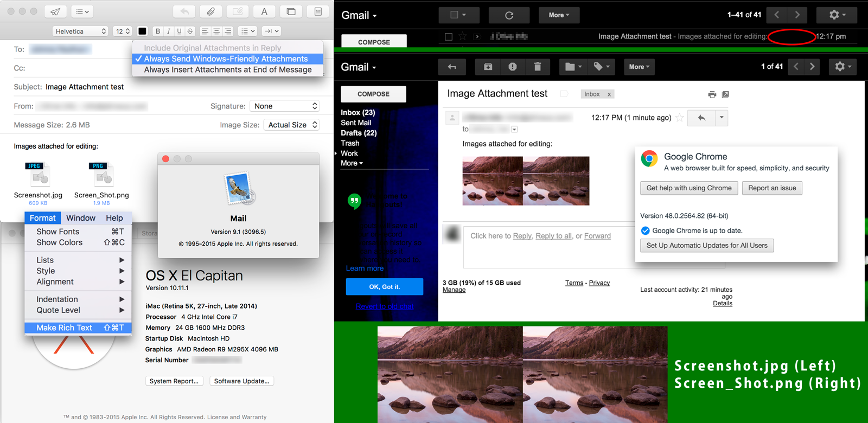
Task: Reply using the arrow button beside the message time
Action: tap(701, 118)
